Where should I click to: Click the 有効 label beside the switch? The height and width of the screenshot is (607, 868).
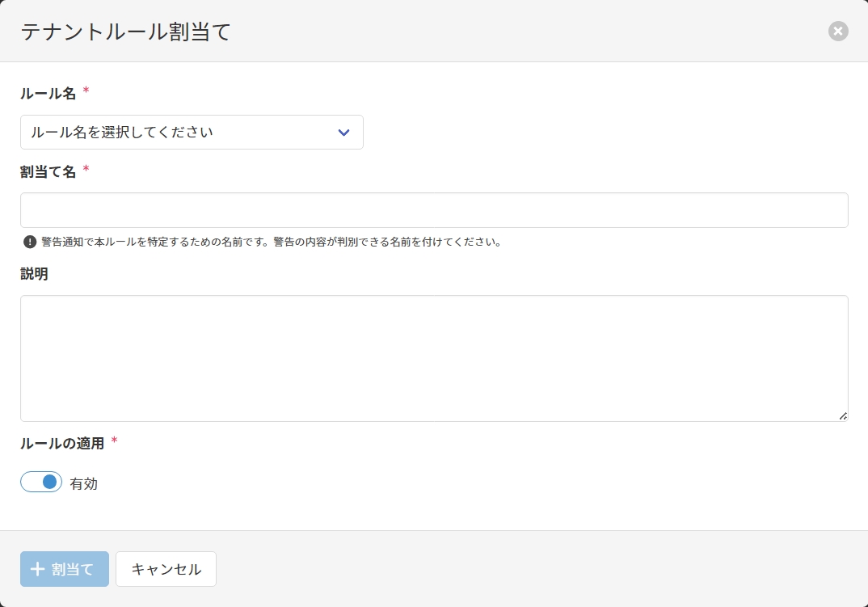tap(83, 484)
